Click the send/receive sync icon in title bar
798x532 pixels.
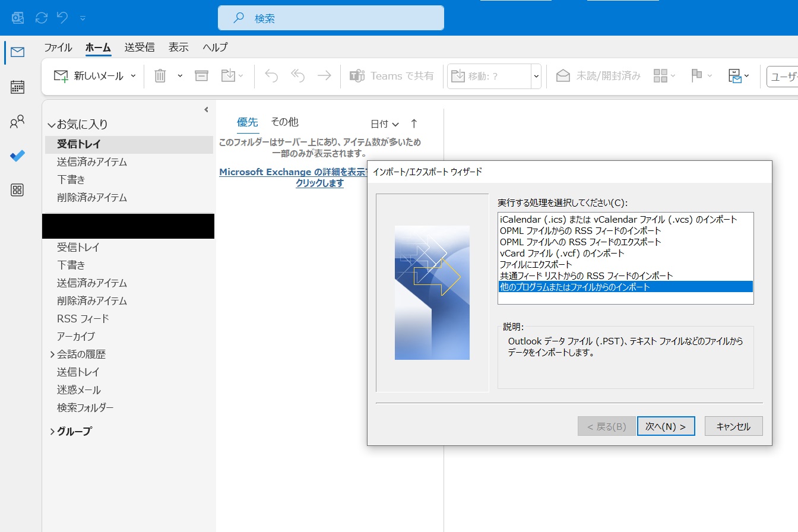tap(42, 18)
